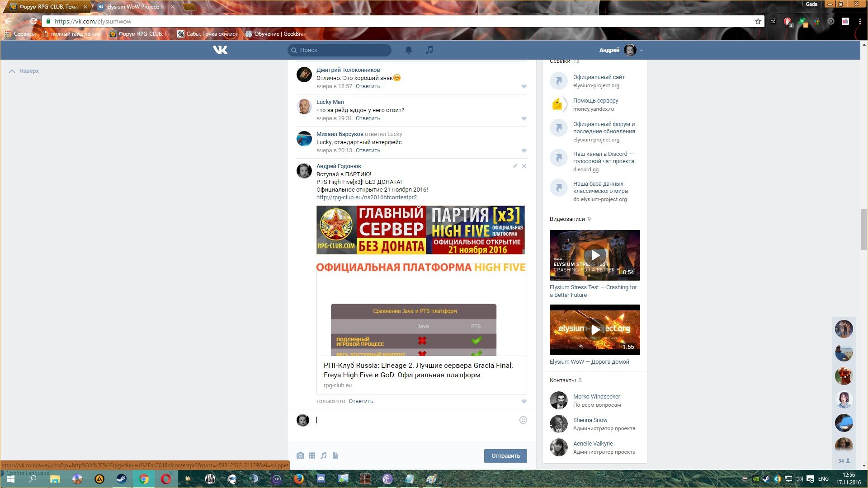This screenshot has width=868, height=488.
Task: Bookmark this page with star icon
Action: pos(758,21)
